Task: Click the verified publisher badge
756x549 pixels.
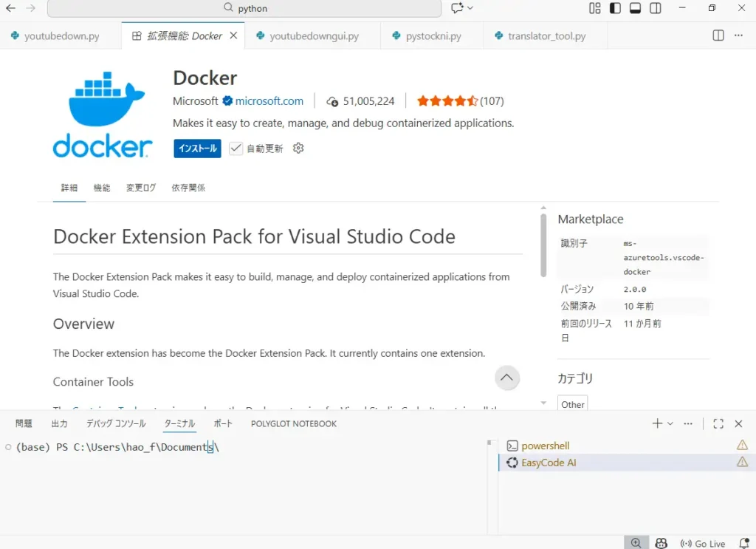Action: pyautogui.click(x=227, y=100)
